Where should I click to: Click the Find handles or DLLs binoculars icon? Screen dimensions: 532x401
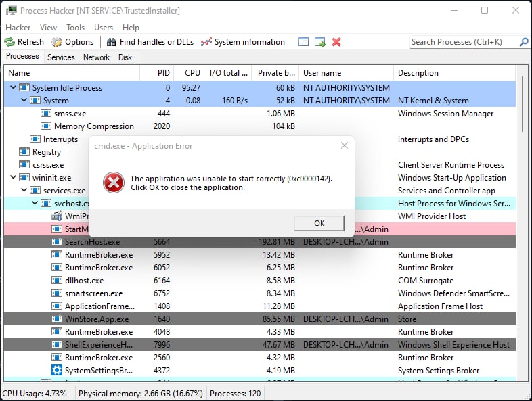click(111, 42)
